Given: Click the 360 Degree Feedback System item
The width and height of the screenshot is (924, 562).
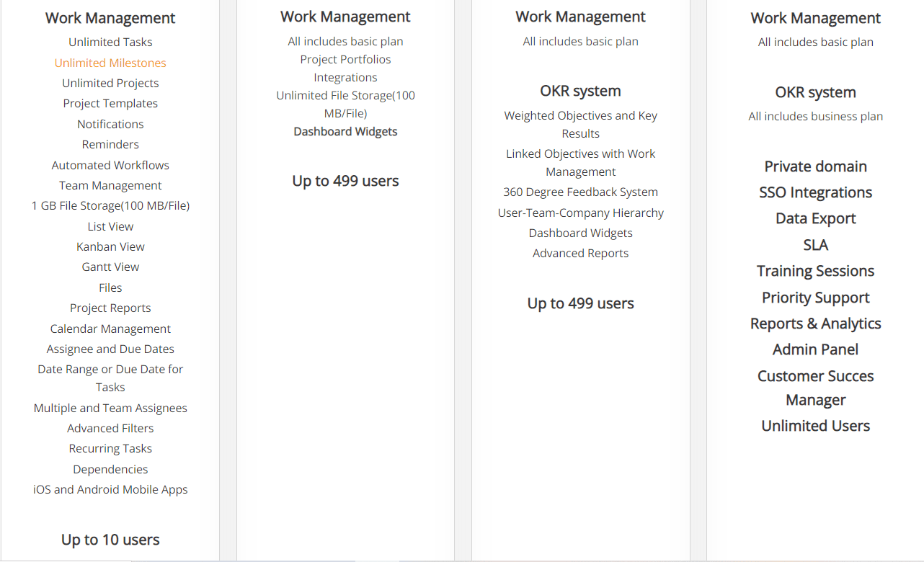Looking at the screenshot, I should tap(580, 192).
